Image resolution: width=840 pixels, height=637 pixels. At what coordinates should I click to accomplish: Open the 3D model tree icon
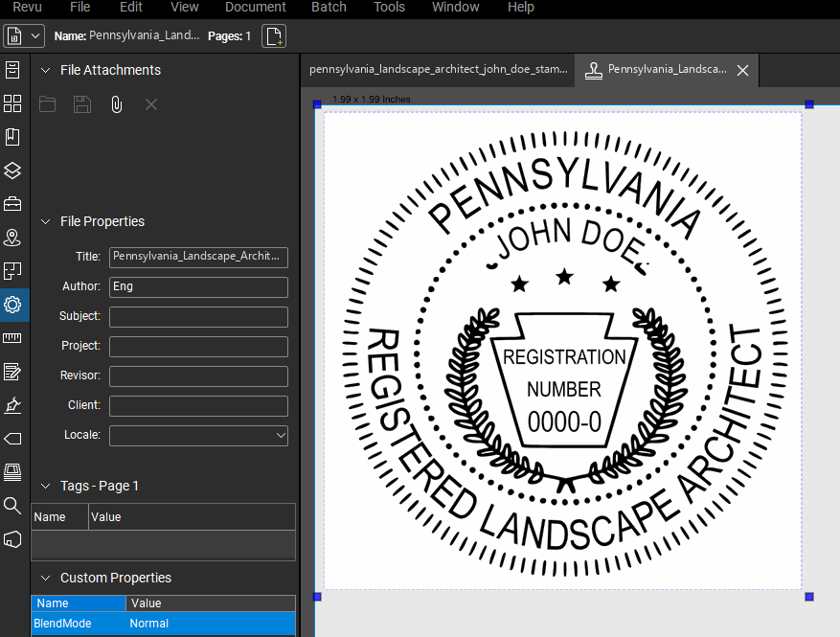pos(12,539)
